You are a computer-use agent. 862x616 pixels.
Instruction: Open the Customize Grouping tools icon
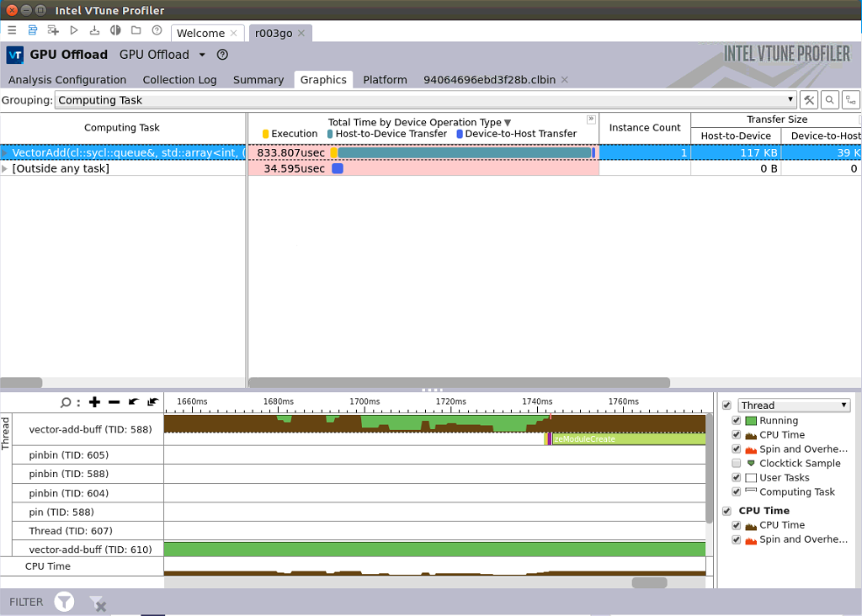(809, 100)
